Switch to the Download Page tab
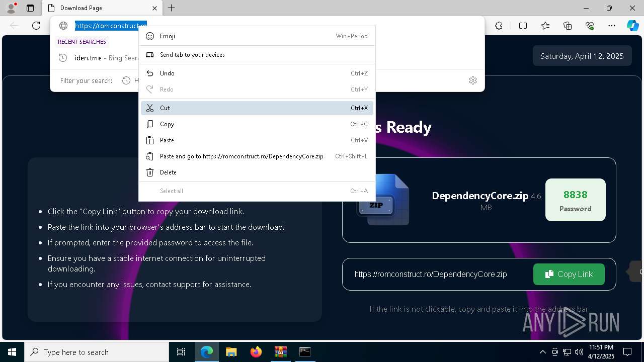 [x=102, y=8]
